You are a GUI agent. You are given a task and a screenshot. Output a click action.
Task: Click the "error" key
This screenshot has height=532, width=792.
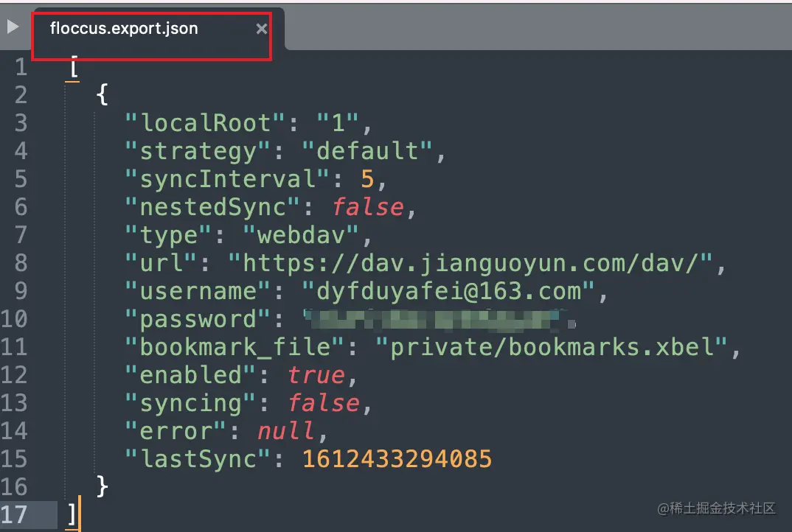tap(176, 430)
